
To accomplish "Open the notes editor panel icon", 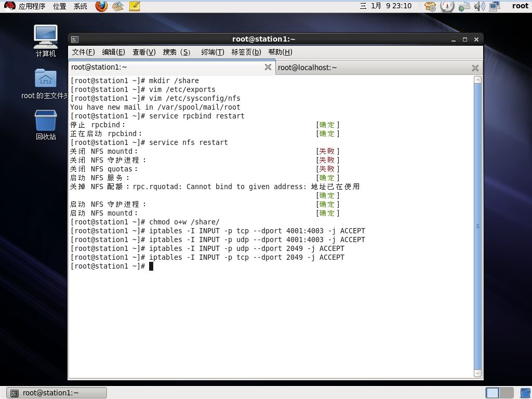I will click(135, 6).
